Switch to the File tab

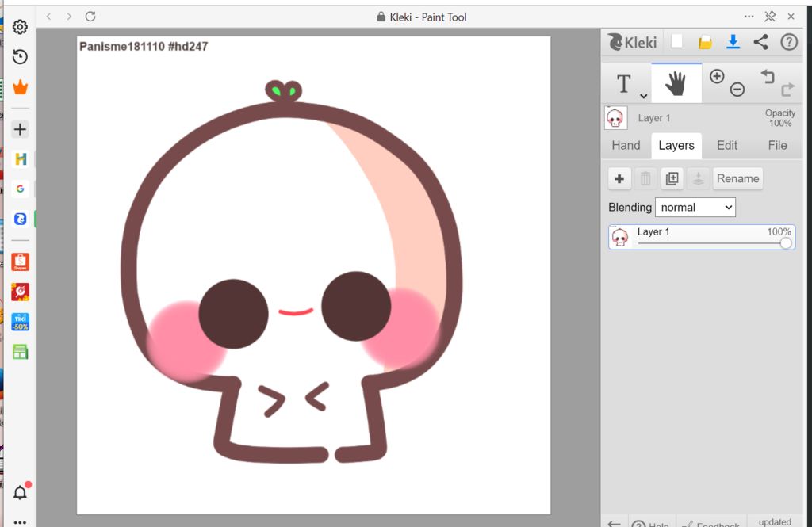[777, 146]
